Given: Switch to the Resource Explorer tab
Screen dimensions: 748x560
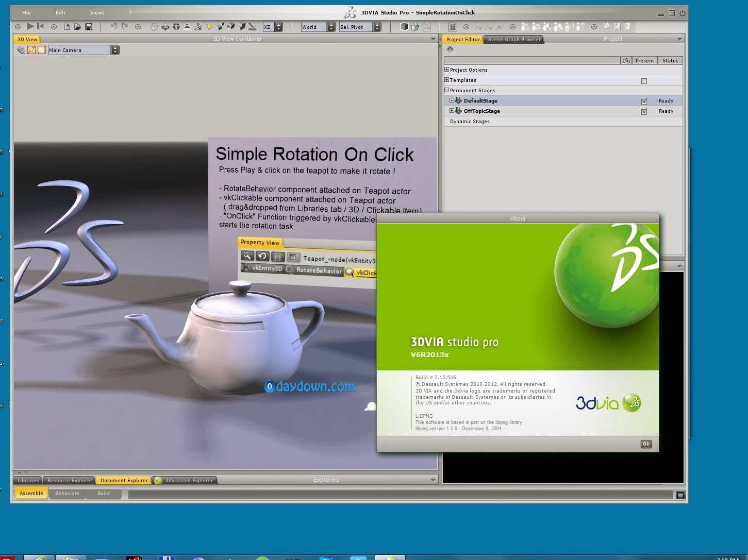Looking at the screenshot, I should (x=70, y=480).
